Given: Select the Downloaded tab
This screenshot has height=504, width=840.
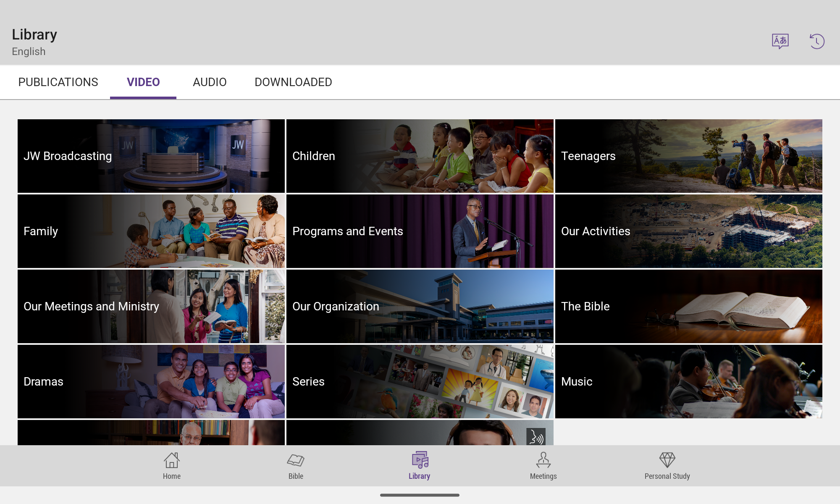Looking at the screenshot, I should tap(293, 82).
